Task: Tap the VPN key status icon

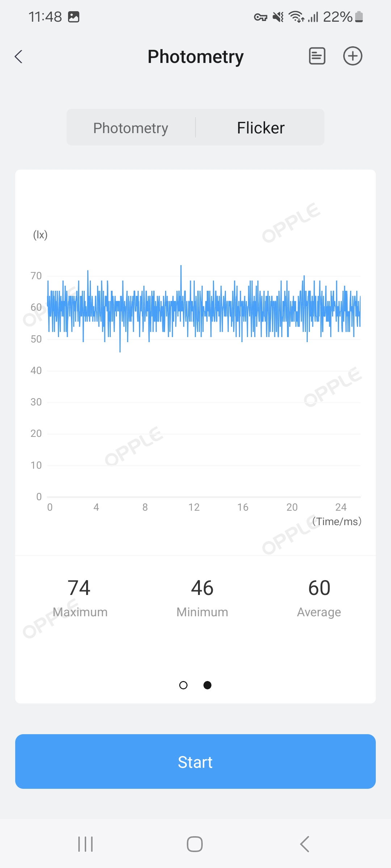Action: 260,17
